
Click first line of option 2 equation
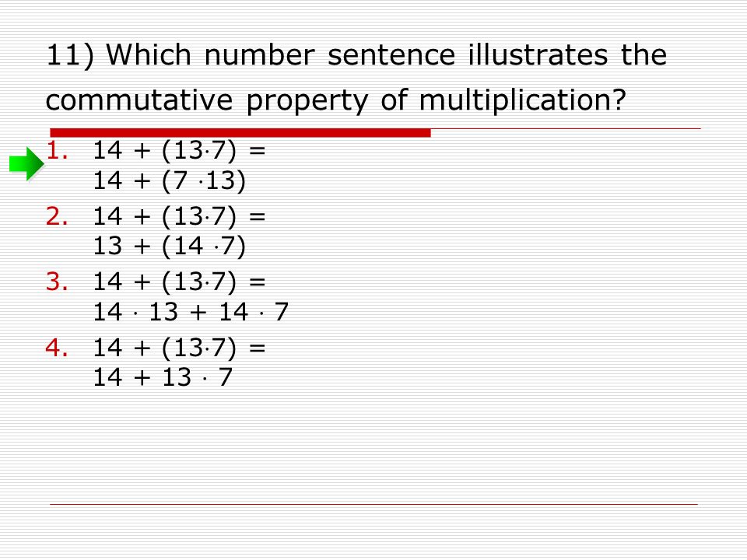pos(179,217)
